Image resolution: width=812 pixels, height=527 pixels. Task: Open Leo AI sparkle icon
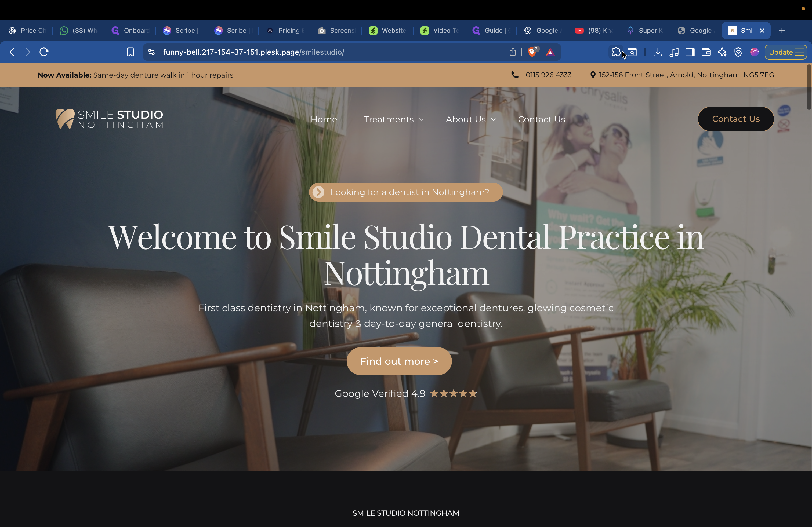(x=722, y=52)
